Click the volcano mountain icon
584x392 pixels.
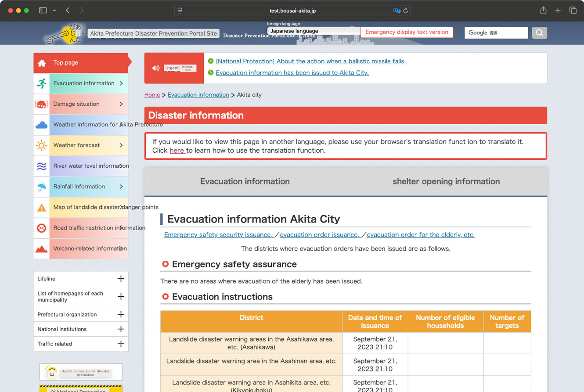pyautogui.click(x=41, y=249)
